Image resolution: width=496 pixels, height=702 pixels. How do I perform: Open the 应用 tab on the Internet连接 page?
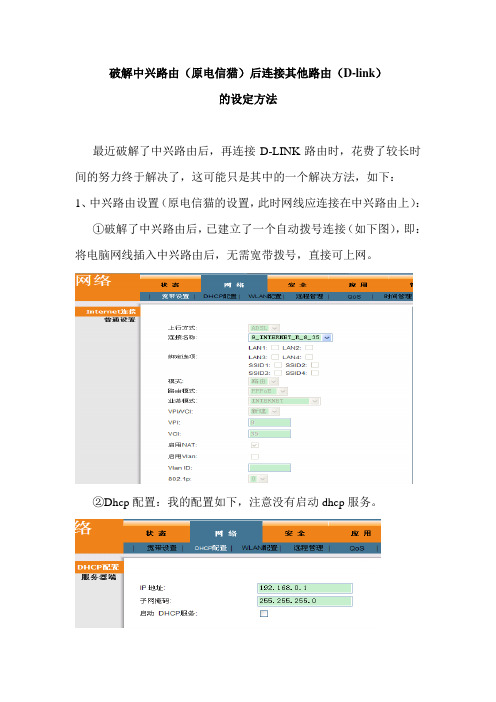coord(358,285)
